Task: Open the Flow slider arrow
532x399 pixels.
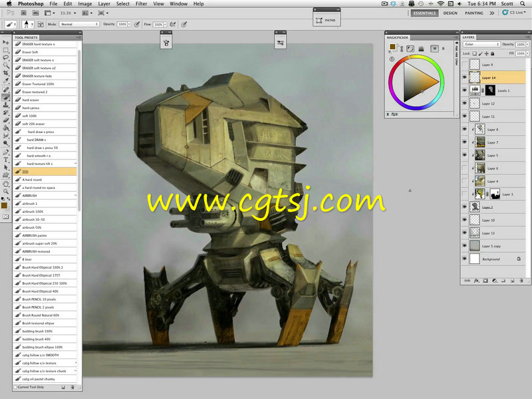Action: pyautogui.click(x=165, y=25)
